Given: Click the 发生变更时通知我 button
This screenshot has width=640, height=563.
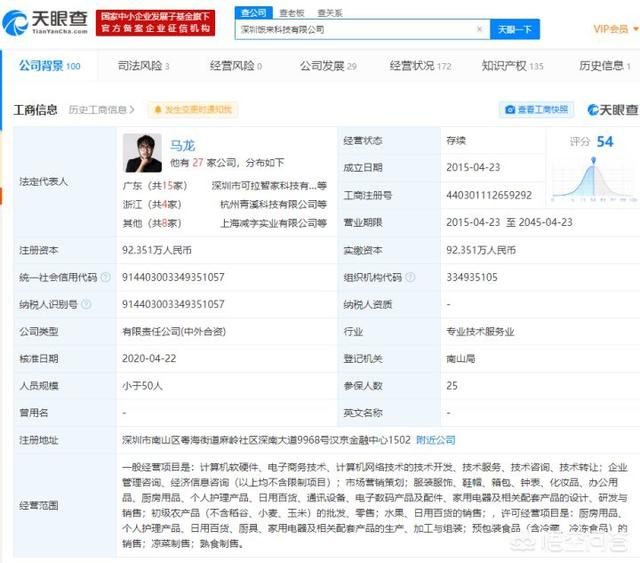Looking at the screenshot, I should click(193, 110).
